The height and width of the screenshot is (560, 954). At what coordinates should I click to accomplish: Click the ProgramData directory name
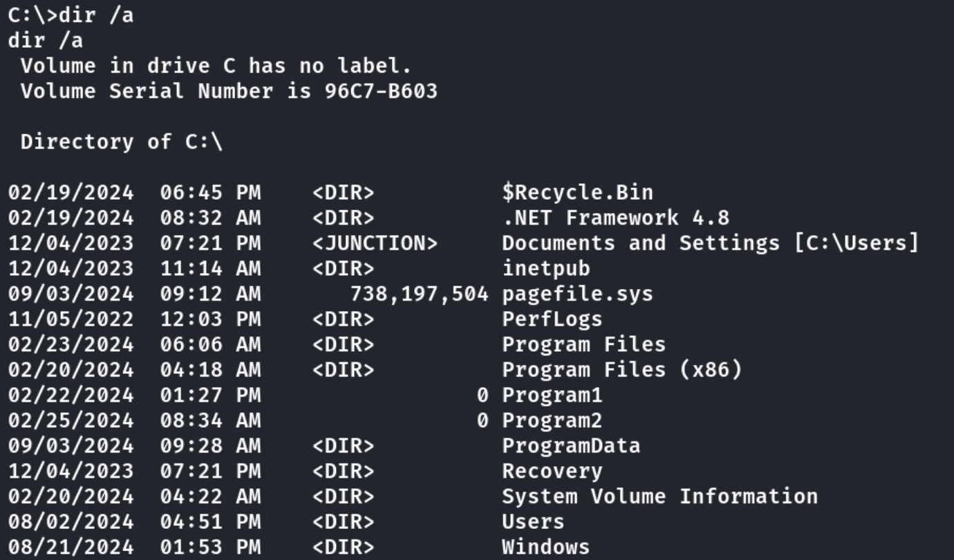571,446
